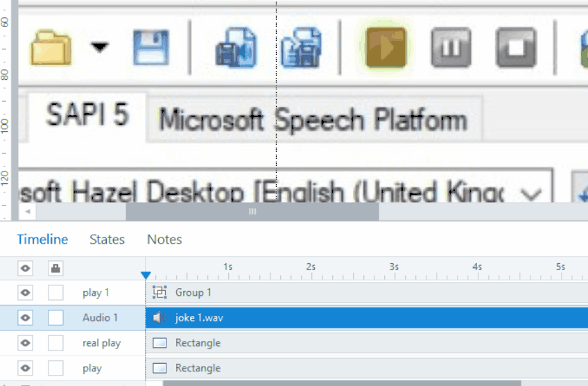Switch to the Microsoft Speech Platform tab
Image resolution: width=588 pixels, height=386 pixels.
pyautogui.click(x=313, y=119)
